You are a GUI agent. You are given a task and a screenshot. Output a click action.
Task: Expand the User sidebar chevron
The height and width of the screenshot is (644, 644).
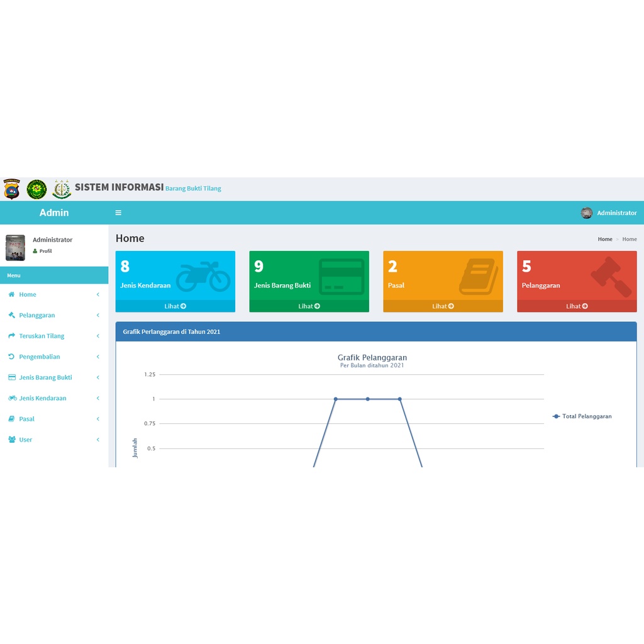pyautogui.click(x=97, y=440)
